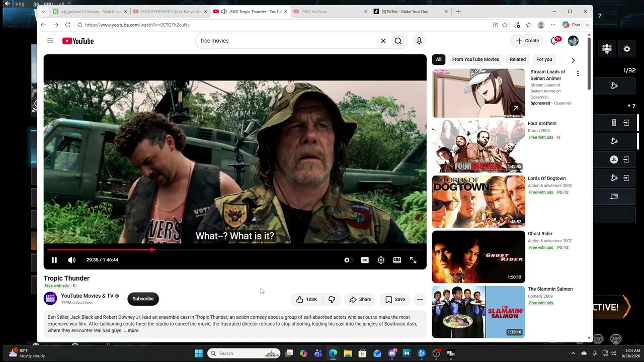Select the 'All' filter chip
Image resolution: width=644 pixels, height=362 pixels.
point(439,59)
